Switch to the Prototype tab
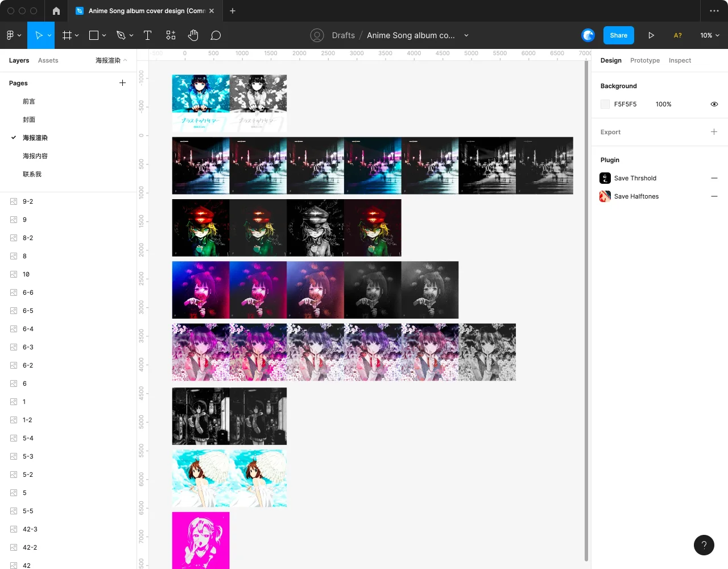The width and height of the screenshot is (728, 569). [645, 60]
